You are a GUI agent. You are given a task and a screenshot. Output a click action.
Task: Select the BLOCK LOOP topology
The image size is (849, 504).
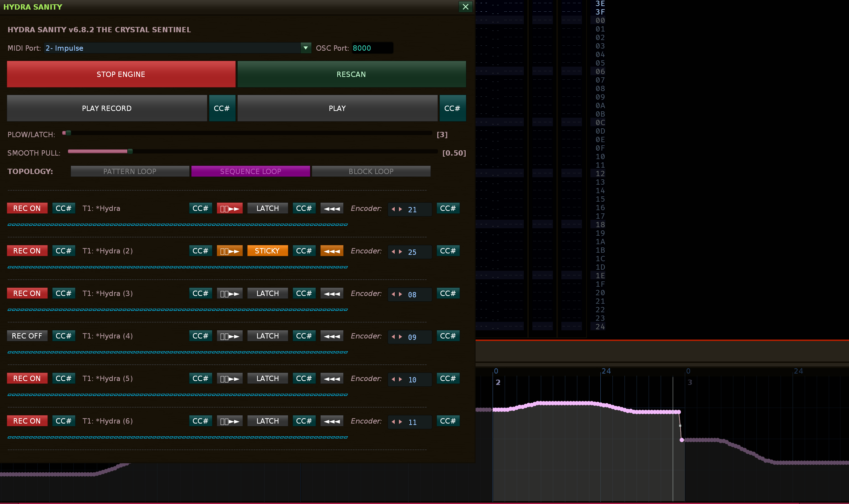pos(371,172)
